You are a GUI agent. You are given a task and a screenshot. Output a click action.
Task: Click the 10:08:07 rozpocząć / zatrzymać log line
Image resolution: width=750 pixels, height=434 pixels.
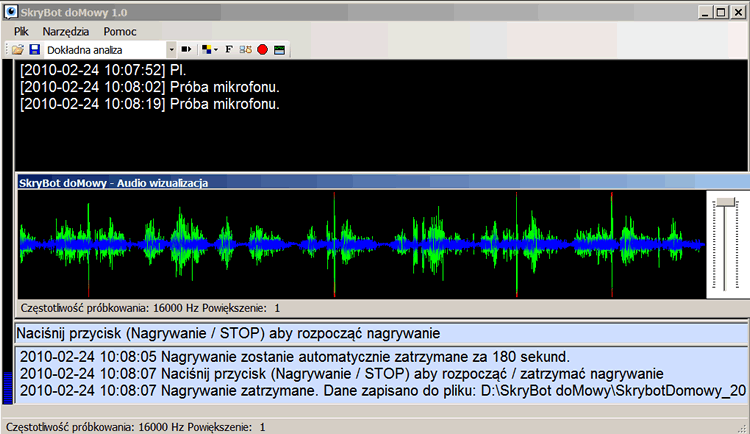tap(342, 373)
